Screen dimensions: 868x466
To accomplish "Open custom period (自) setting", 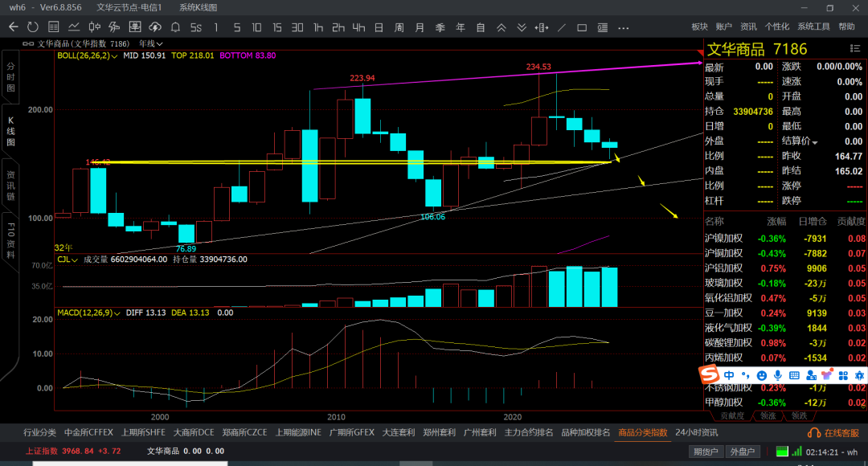I will [481, 27].
